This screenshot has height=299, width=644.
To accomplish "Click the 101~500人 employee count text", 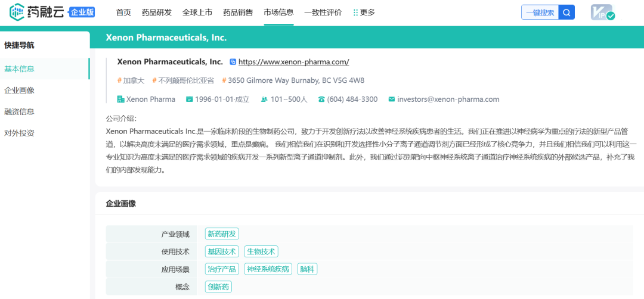I will (x=289, y=99).
